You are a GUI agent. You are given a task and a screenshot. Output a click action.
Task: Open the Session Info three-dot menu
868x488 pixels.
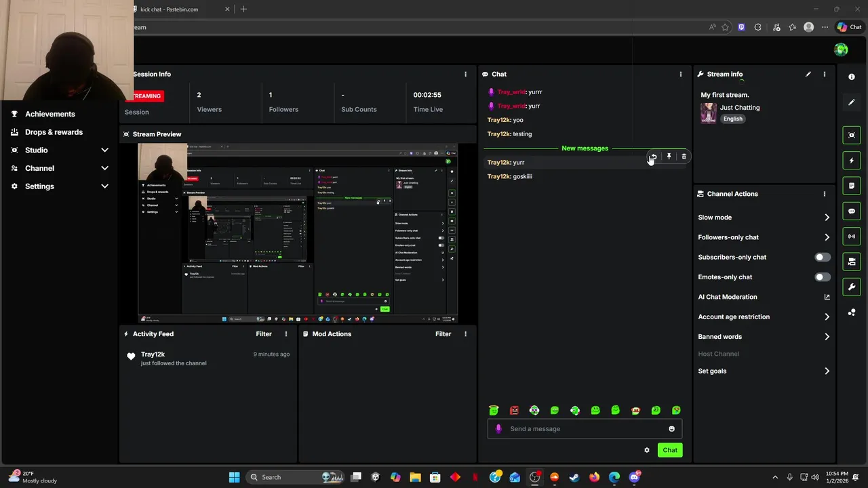pos(465,74)
